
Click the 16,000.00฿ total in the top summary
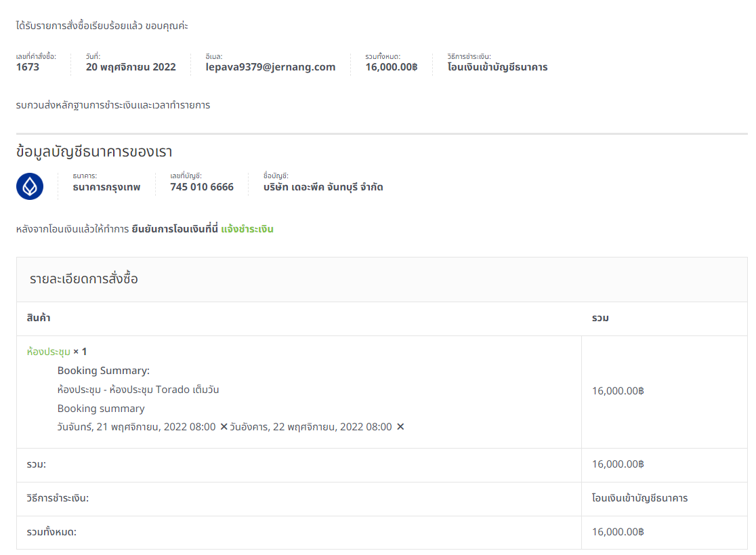391,67
